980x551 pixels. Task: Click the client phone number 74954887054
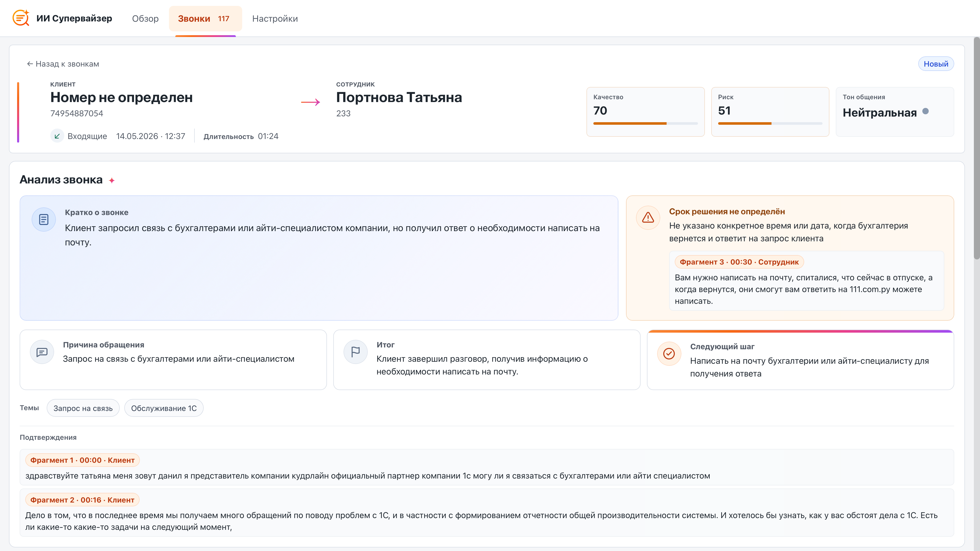77,113
